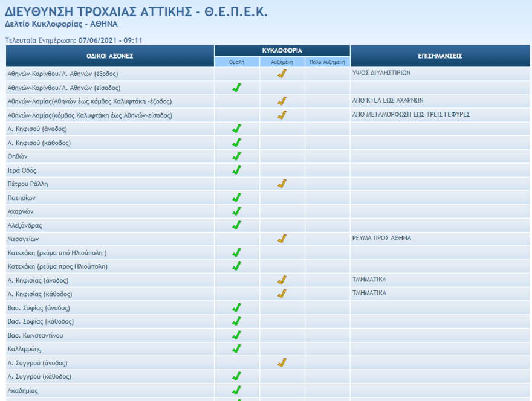Click the Ομαλή sub-column header
This screenshot has height=401, width=532.
click(237, 62)
